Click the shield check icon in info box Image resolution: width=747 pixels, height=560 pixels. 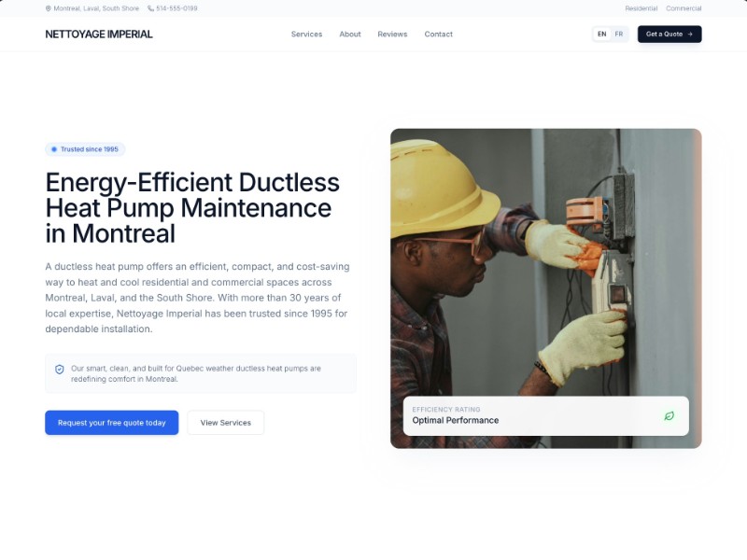click(x=60, y=370)
